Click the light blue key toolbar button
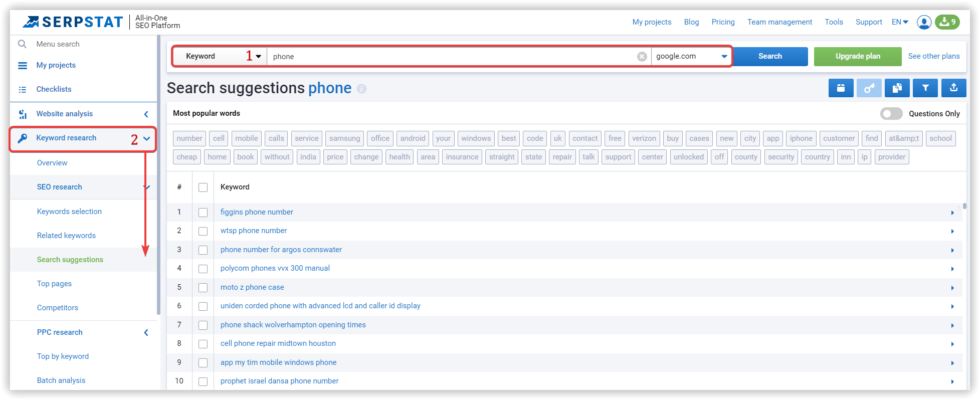The height and width of the screenshot is (400, 980). [x=869, y=88]
